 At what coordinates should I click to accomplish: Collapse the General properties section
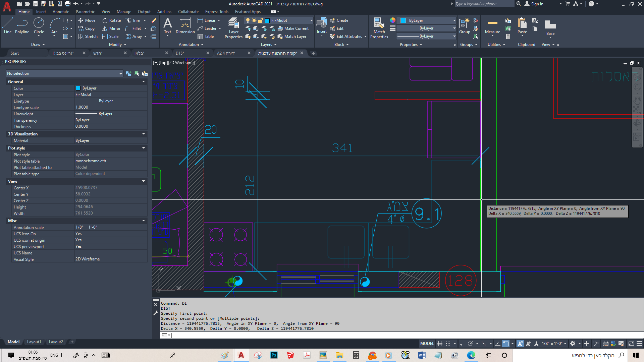144,82
